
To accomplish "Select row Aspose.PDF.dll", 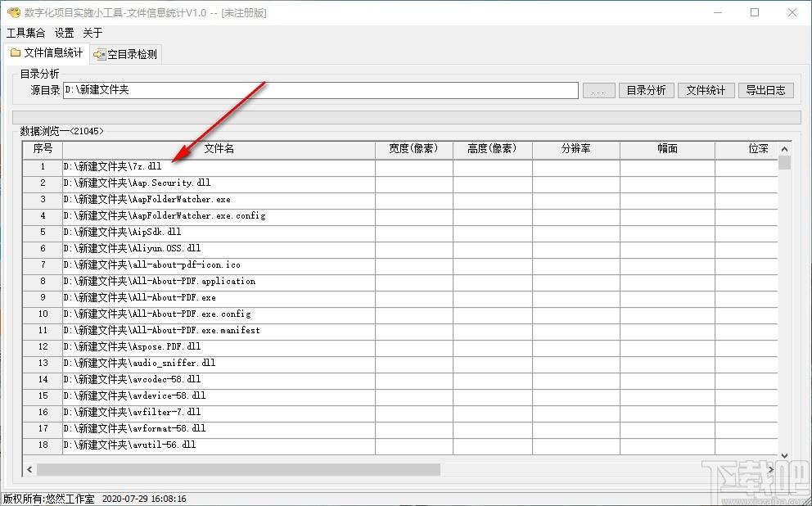I will (x=400, y=346).
